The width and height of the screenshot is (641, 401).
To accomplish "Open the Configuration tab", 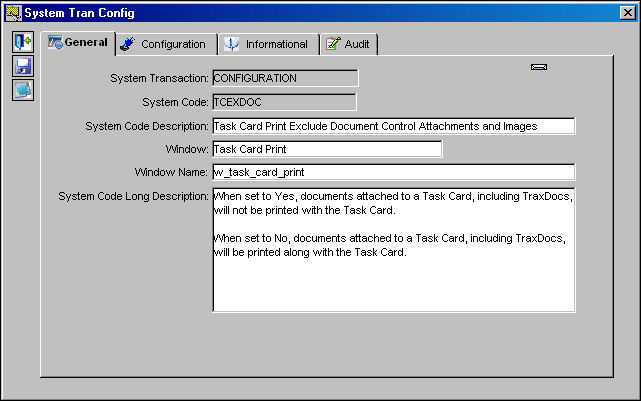I will tap(167, 44).
